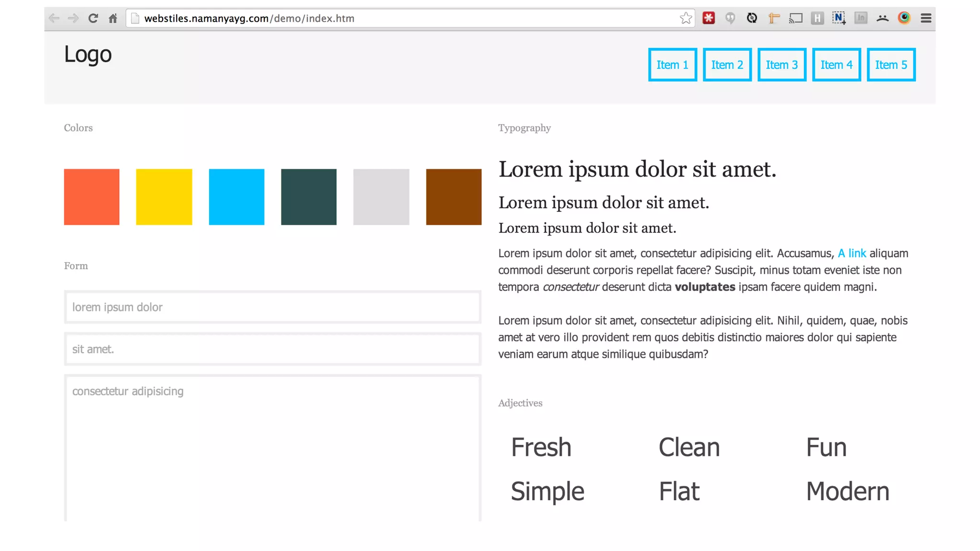Click into the 'consectetur adipisicing' textarea

click(x=273, y=447)
